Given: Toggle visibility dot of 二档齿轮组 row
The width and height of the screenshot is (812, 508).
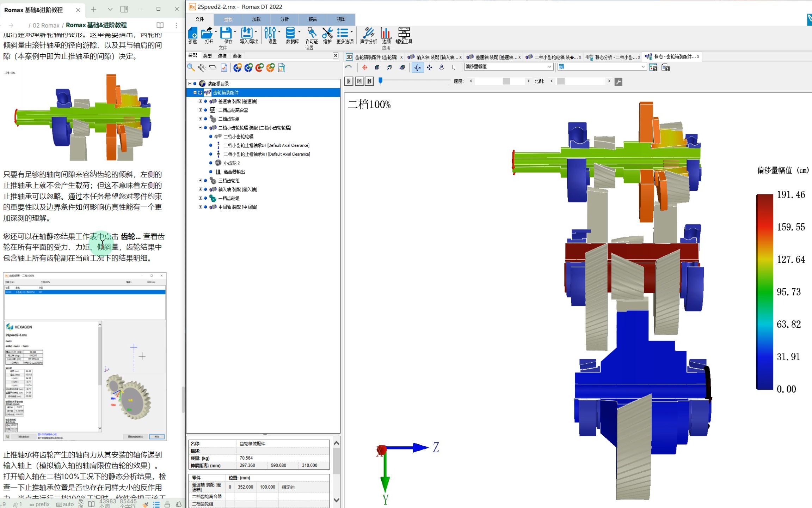Looking at the screenshot, I should (205, 119).
